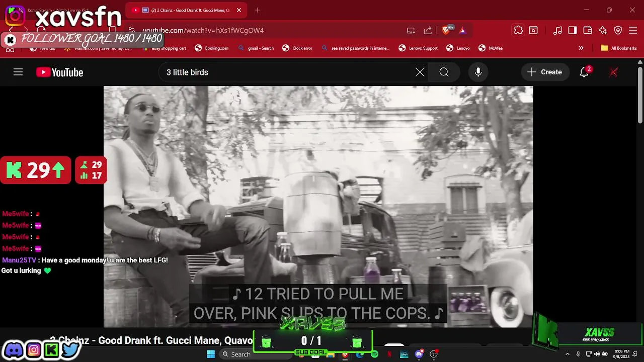Open Brave Shields lion icon

(446, 30)
